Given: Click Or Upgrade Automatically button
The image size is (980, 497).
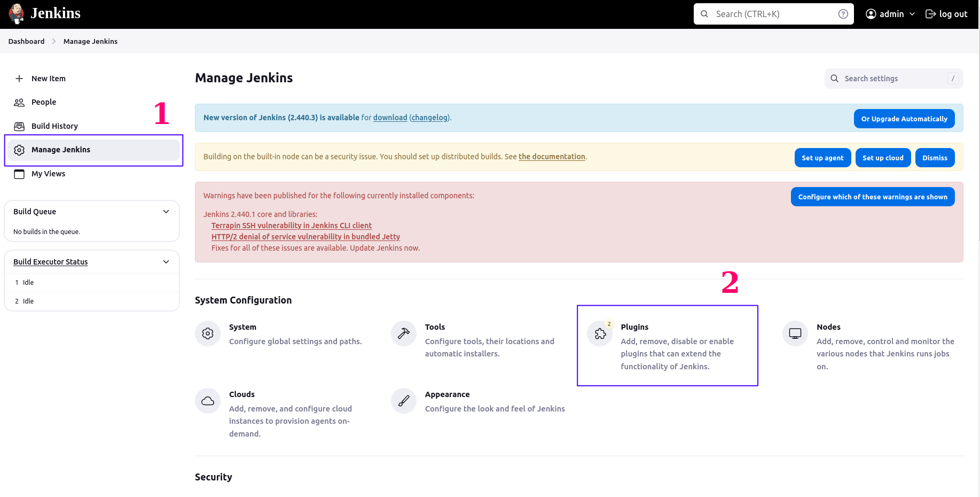Looking at the screenshot, I should (x=904, y=119).
